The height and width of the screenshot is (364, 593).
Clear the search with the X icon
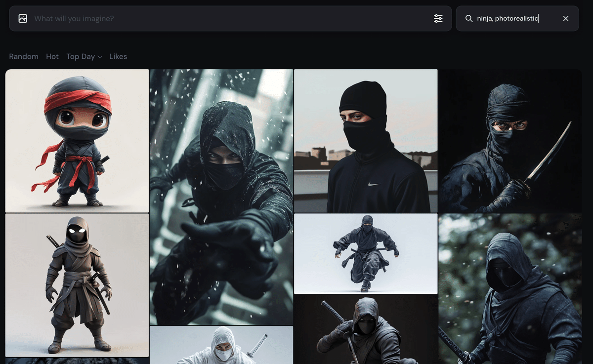pyautogui.click(x=566, y=18)
